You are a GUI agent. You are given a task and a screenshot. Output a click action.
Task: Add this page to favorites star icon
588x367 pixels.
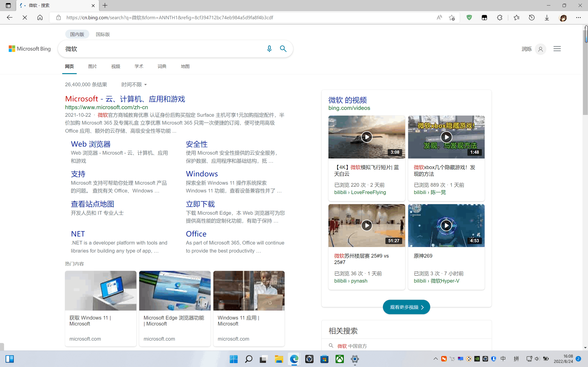(x=452, y=17)
